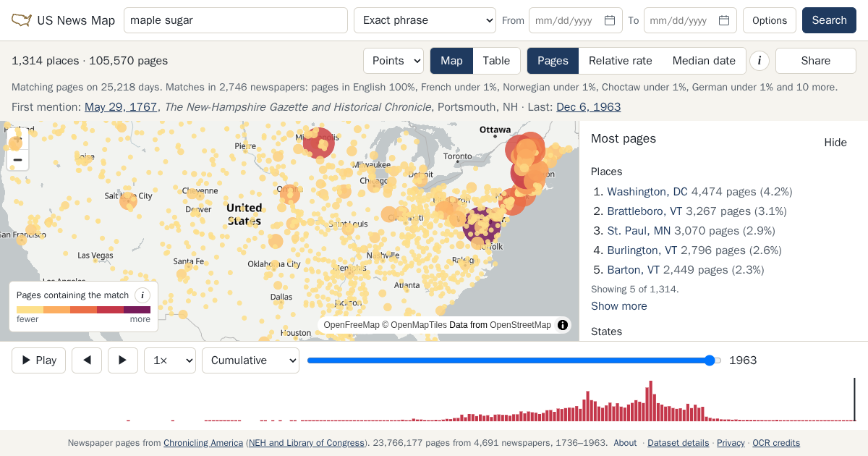
Task: Click 'The New-Hampshire Gazette and Historical Chronicle' title
Action: pyautogui.click(x=298, y=107)
